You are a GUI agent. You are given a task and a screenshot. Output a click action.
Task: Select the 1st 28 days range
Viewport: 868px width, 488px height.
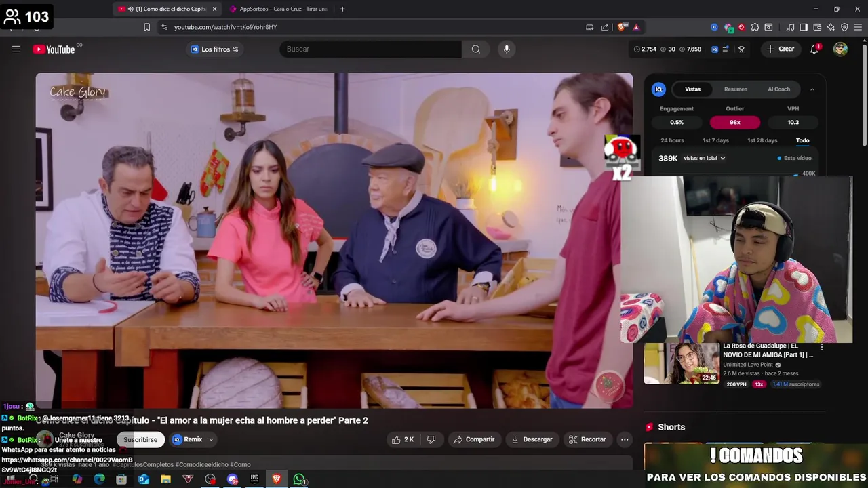click(762, 140)
